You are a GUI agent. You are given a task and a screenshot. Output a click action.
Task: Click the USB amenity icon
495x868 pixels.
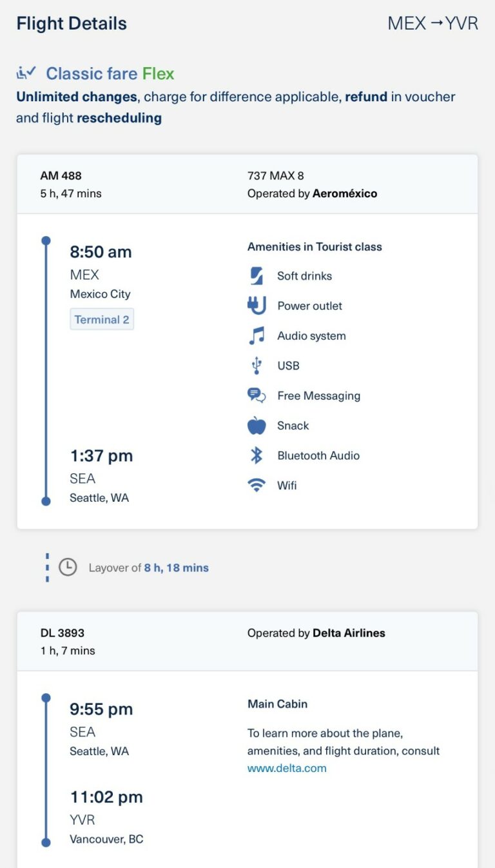point(255,366)
